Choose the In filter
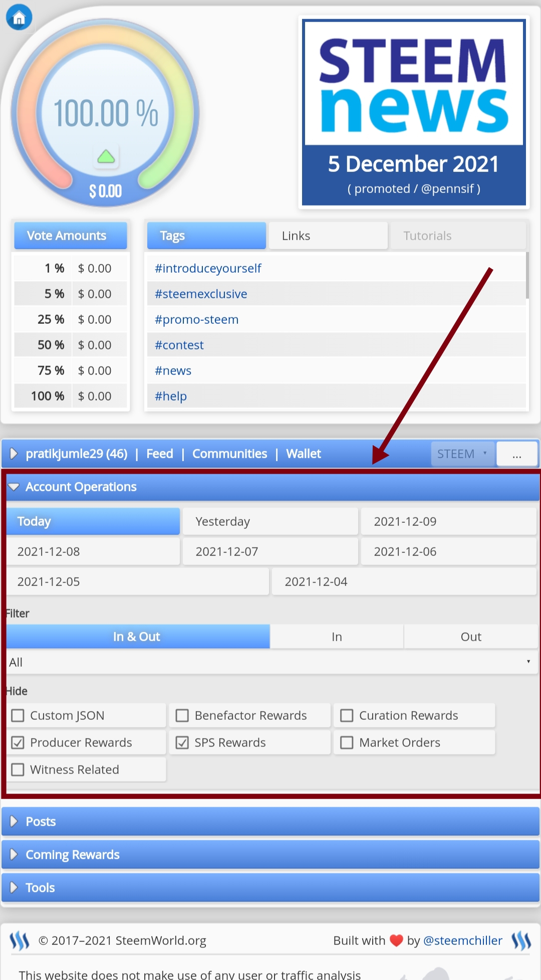The height and width of the screenshot is (980, 541). click(337, 637)
